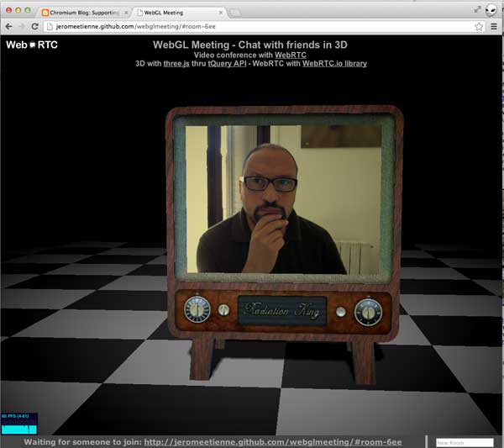This screenshot has width=504, height=448.
Task: Close the Chromium Blog tab
Action: point(125,13)
